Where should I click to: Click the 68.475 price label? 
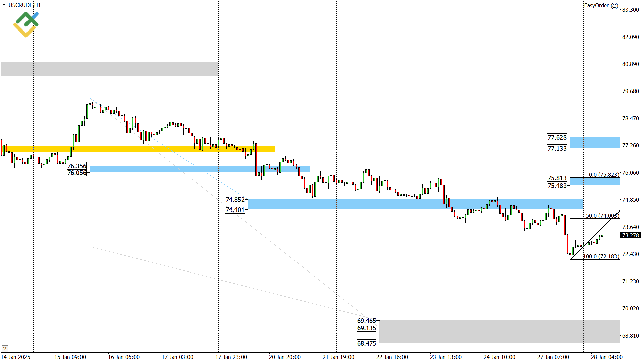[366, 343]
